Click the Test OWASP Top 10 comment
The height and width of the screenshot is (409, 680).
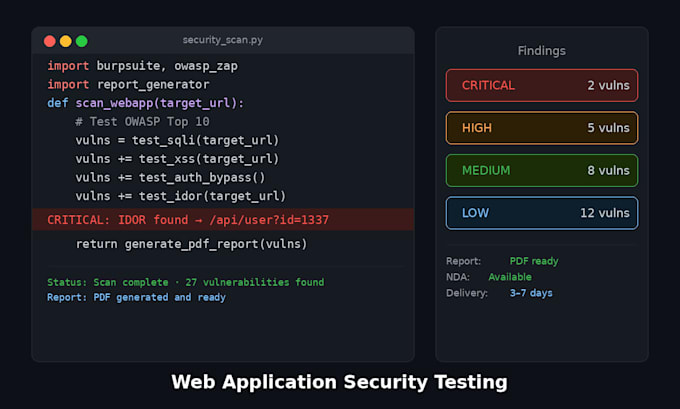click(142, 121)
